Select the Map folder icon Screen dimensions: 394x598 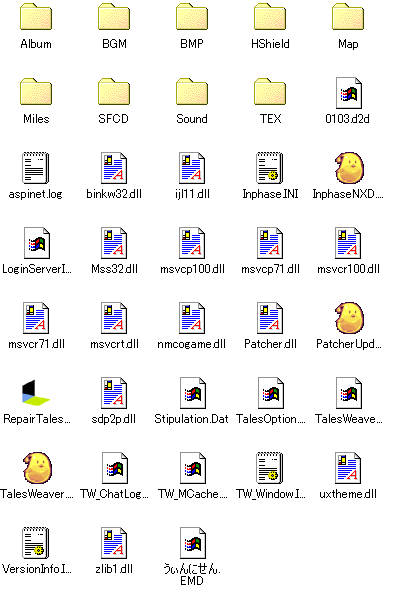pos(348,17)
